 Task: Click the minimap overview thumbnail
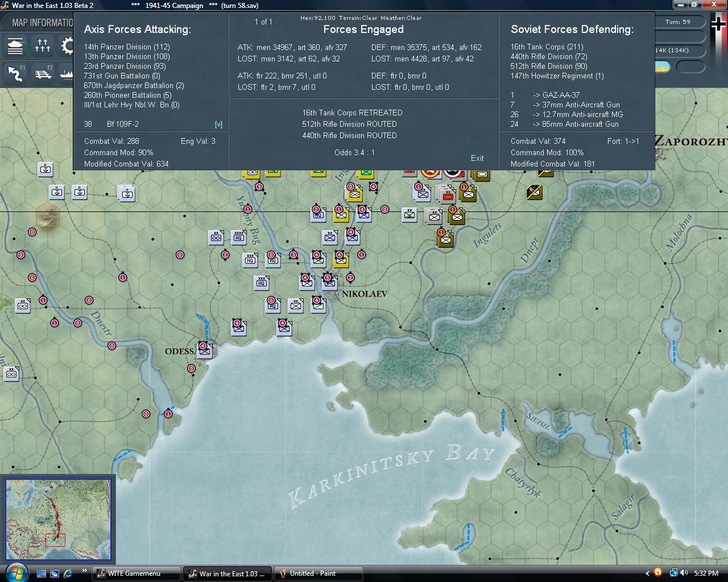tap(58, 519)
